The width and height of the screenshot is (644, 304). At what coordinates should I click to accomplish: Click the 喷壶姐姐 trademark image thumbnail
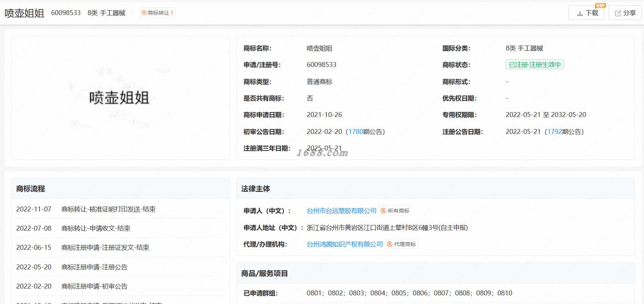pyautogui.click(x=120, y=98)
